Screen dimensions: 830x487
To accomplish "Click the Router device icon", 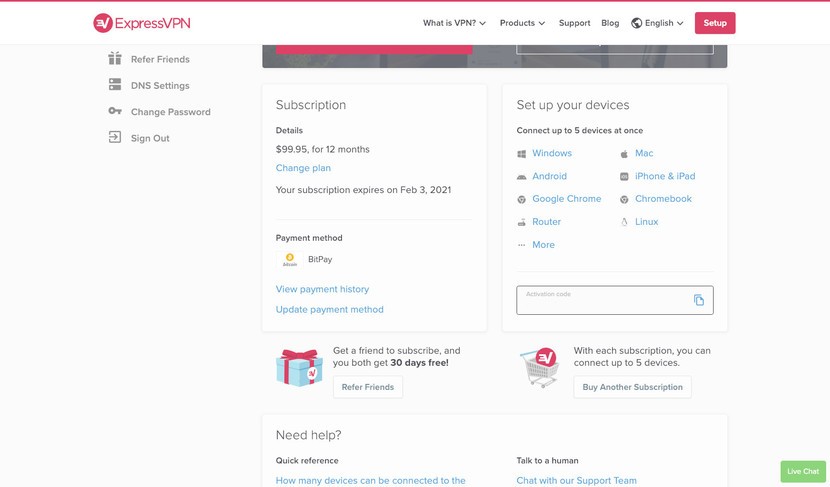I will [521, 222].
